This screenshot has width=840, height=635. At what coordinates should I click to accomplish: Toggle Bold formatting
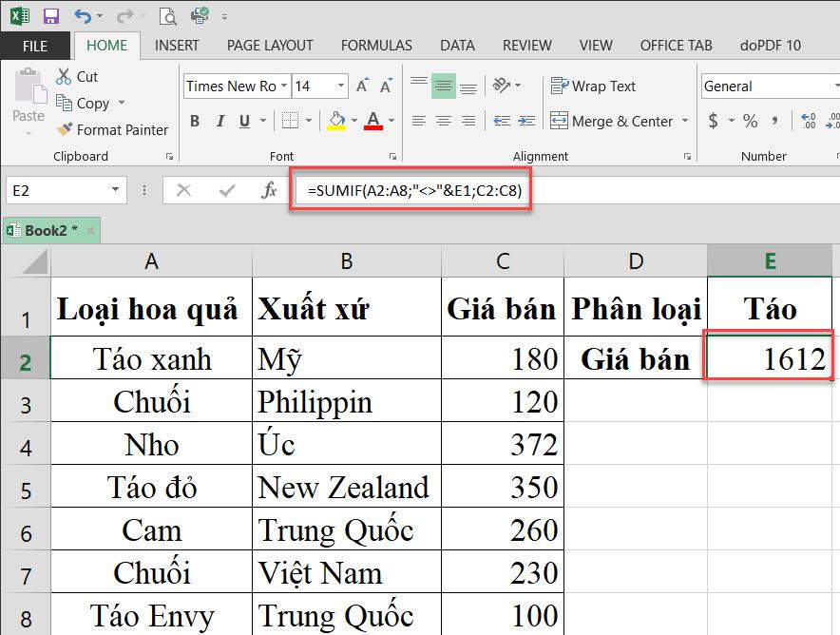click(x=195, y=122)
